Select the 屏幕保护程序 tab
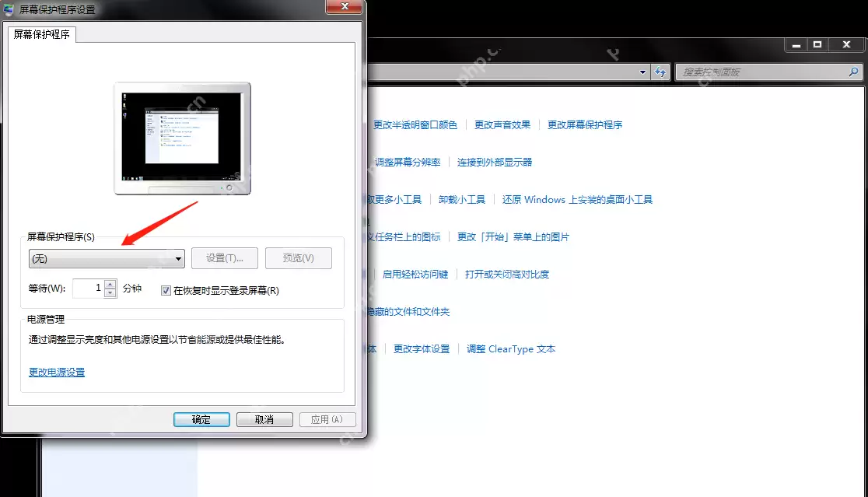This screenshot has height=497, width=868. (x=40, y=34)
